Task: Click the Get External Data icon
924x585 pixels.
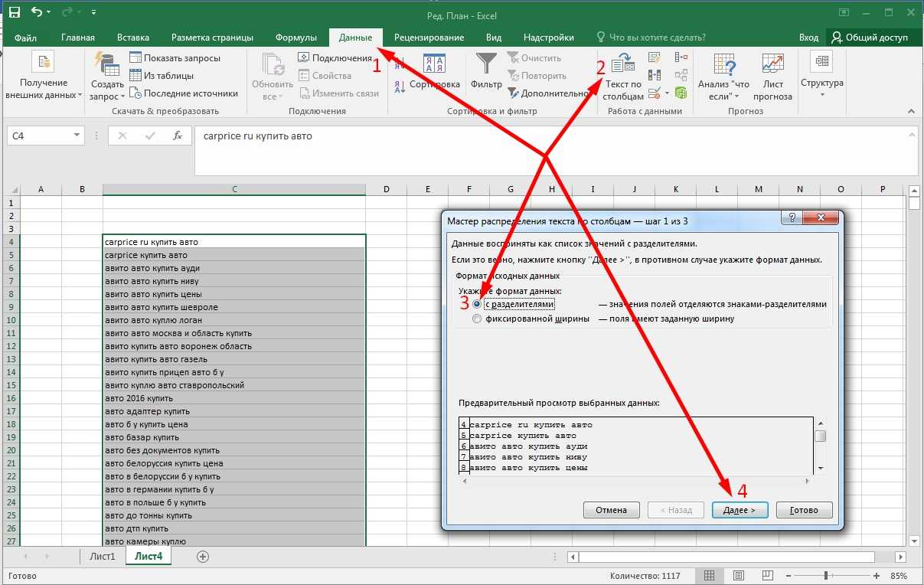Action: point(44,65)
